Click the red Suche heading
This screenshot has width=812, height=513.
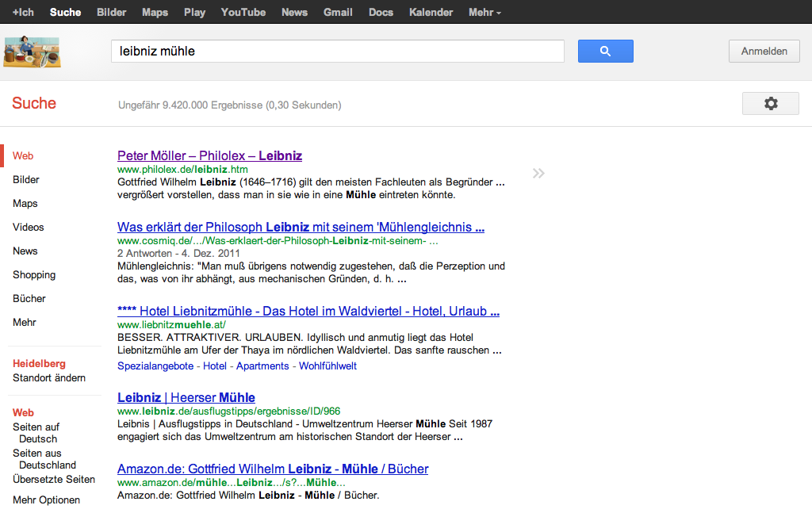coord(34,103)
